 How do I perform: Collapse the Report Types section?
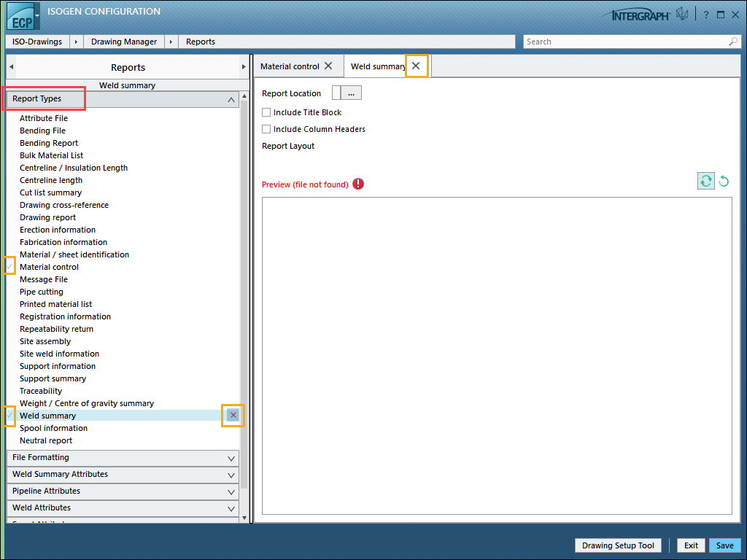[231, 99]
